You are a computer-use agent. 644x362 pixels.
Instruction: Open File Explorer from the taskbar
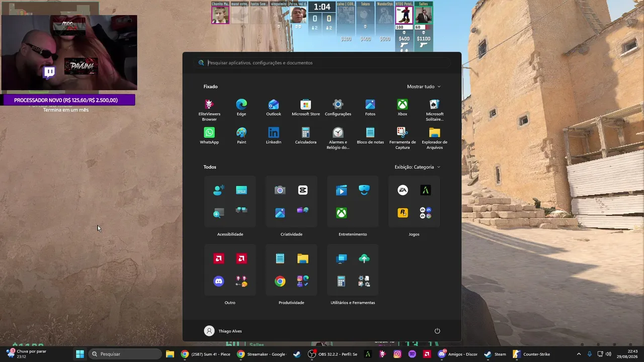tap(170, 354)
